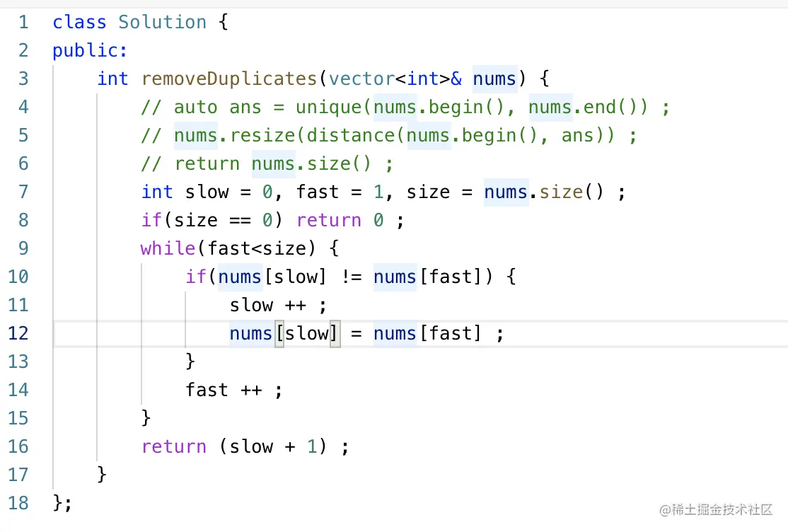Click 'fast = 1' on line 7
788x532 pixels.
pyautogui.click(x=340, y=192)
